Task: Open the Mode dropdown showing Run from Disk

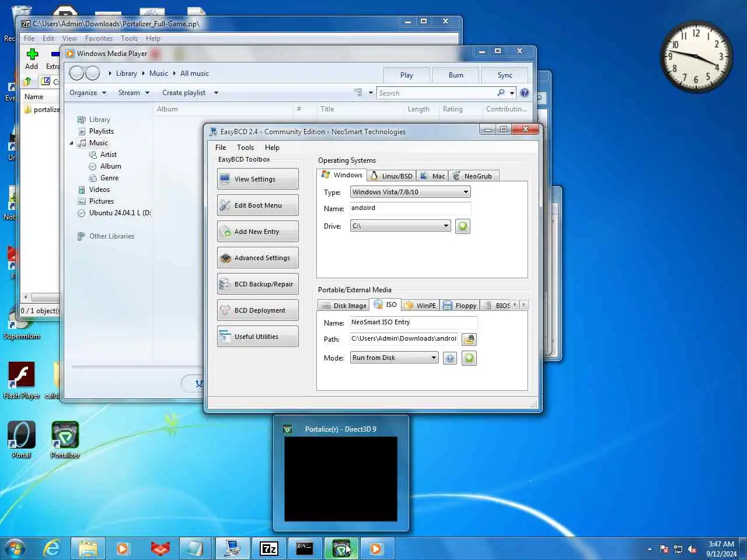Action: coord(394,358)
